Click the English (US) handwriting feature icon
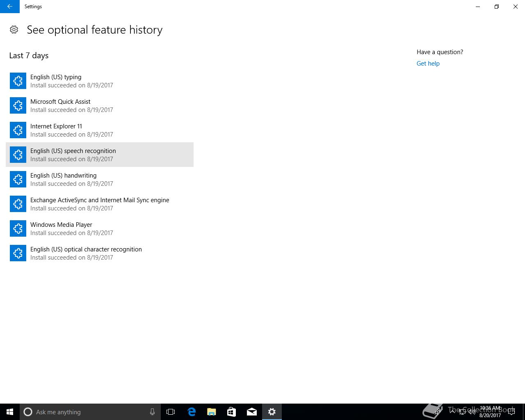 click(18, 179)
